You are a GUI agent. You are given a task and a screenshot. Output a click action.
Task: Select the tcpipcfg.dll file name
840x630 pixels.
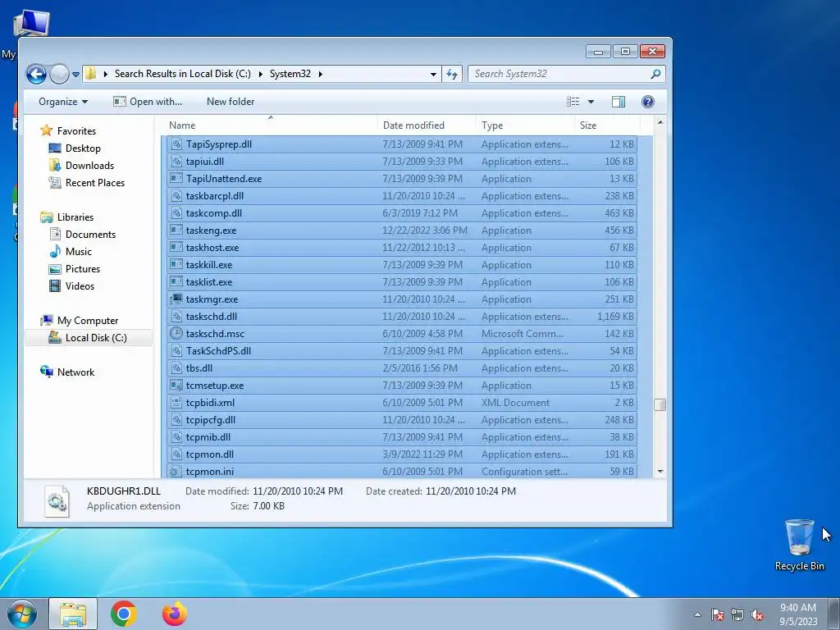211,420
